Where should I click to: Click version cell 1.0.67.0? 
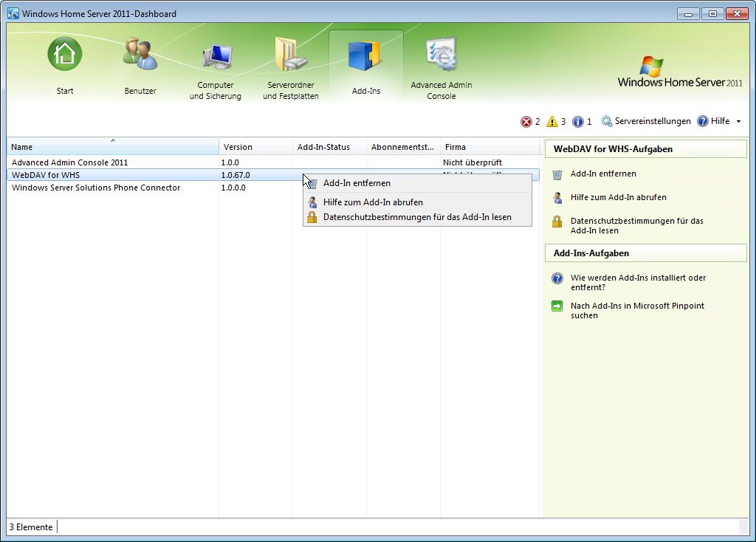tap(236, 175)
